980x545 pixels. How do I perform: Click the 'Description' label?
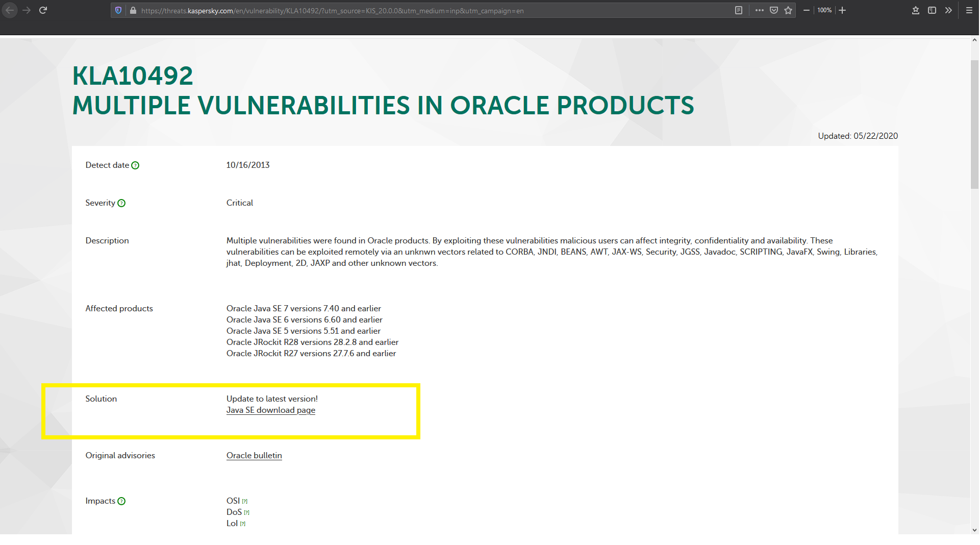107,241
